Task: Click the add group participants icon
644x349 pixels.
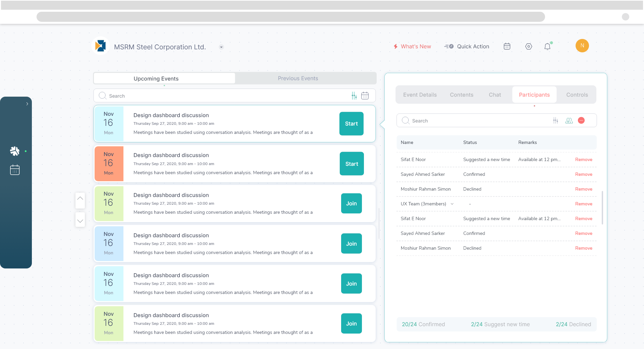Action: tap(569, 120)
